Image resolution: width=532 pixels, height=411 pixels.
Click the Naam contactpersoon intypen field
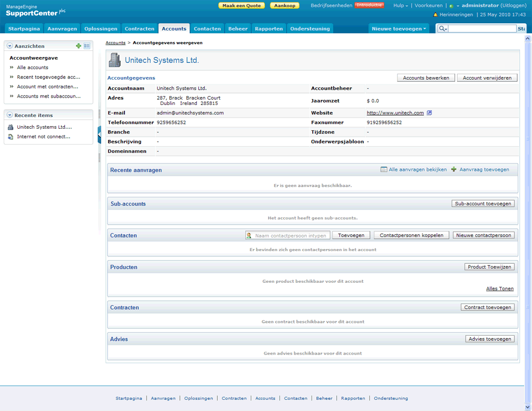click(x=288, y=235)
